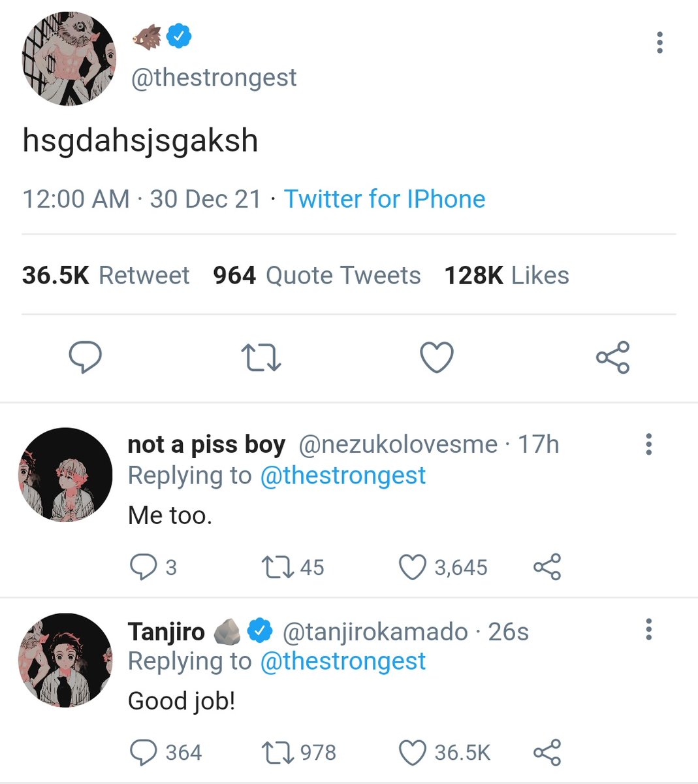The height and width of the screenshot is (784, 698).
Task: Open the 128K Likes list
Action: (507, 275)
